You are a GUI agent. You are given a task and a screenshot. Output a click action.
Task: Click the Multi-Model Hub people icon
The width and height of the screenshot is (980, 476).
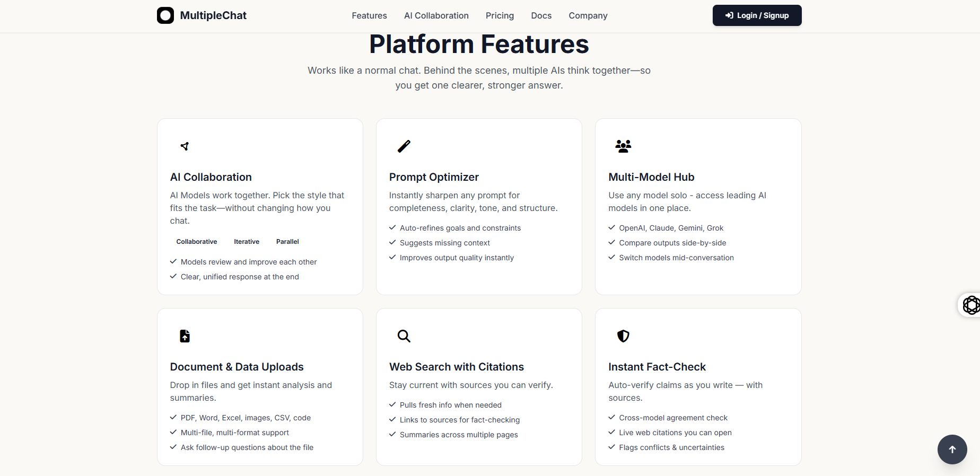point(623,146)
